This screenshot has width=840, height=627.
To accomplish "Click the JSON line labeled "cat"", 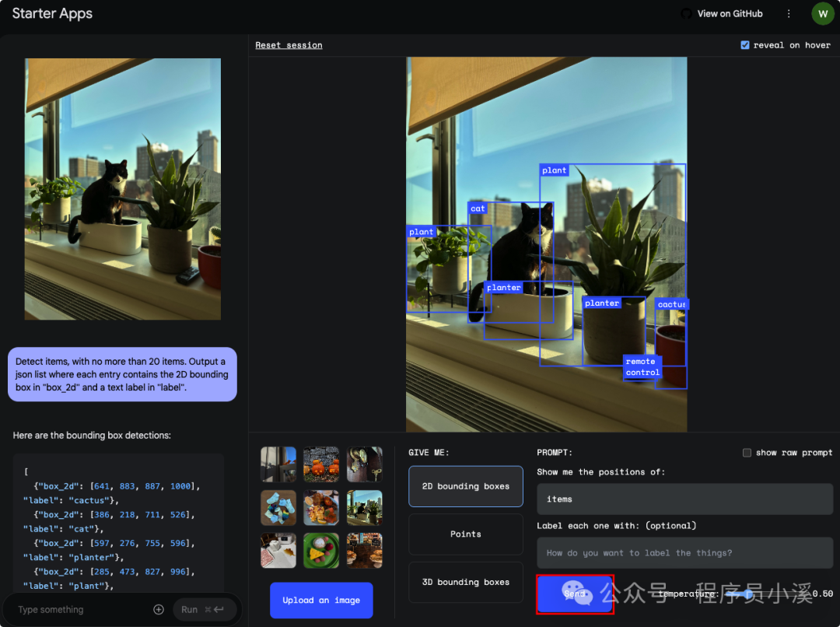I will [63, 529].
